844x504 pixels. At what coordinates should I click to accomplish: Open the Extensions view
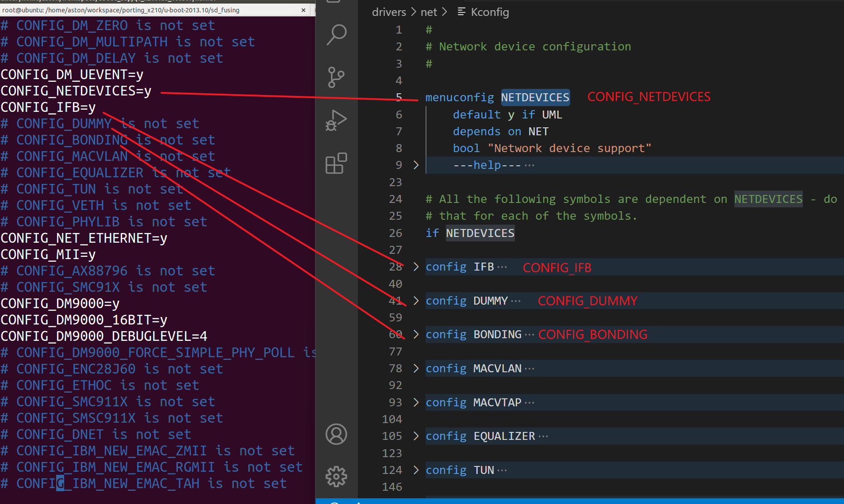click(336, 164)
